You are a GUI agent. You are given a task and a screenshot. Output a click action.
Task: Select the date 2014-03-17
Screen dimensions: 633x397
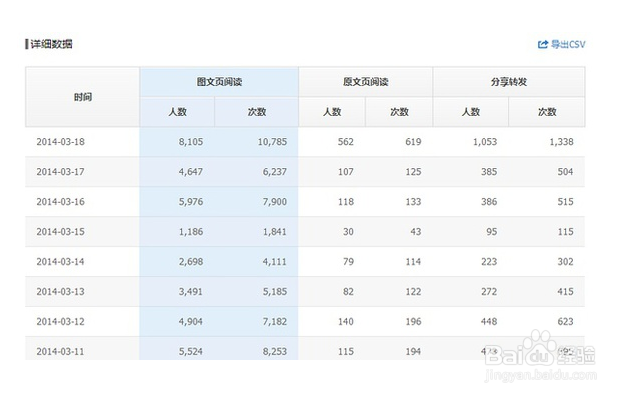tap(61, 172)
